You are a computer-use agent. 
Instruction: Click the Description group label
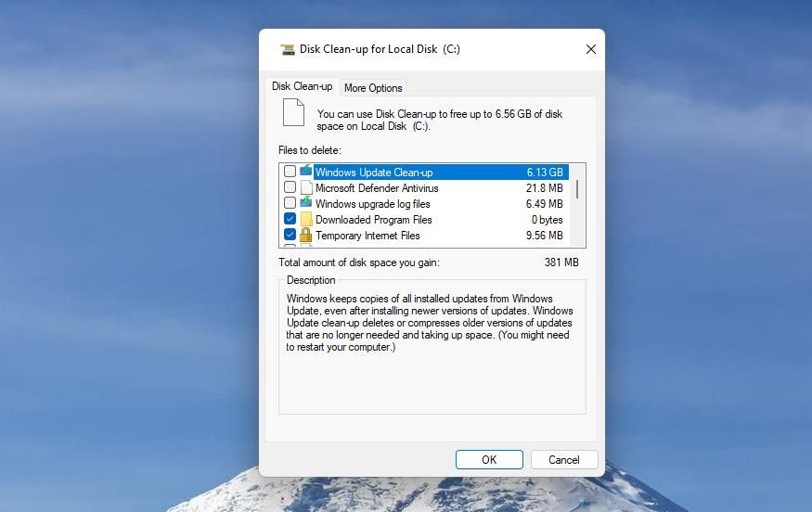tap(311, 280)
